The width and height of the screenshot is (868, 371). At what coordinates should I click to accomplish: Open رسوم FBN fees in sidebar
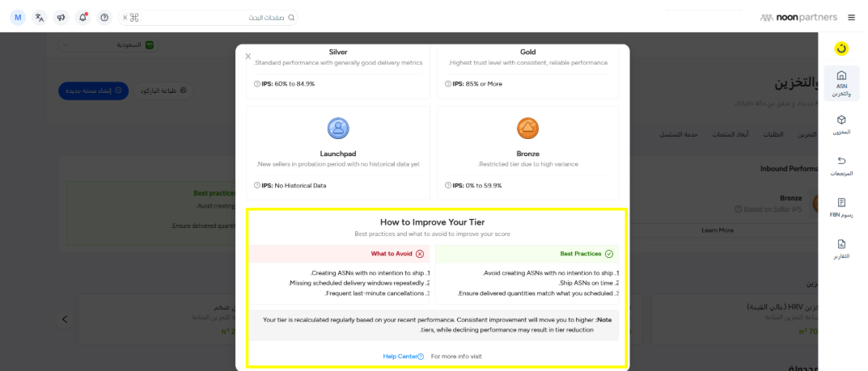pos(841,208)
